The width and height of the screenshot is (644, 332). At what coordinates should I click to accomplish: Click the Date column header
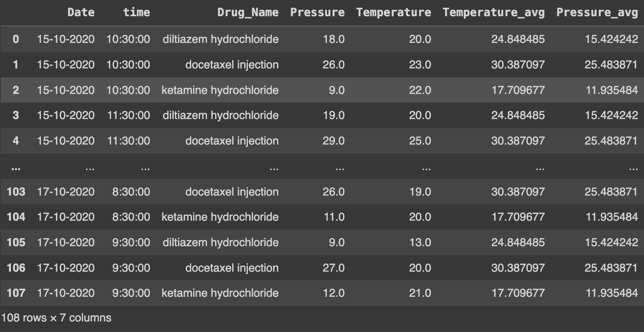81,13
